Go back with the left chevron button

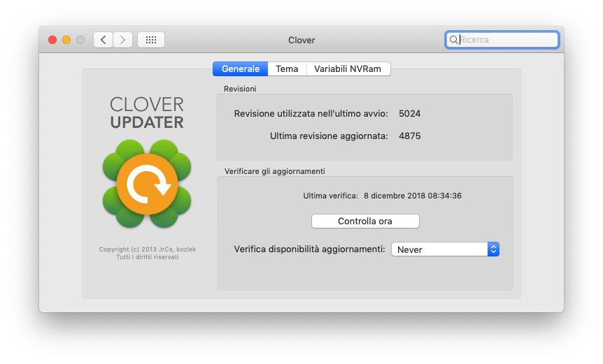pos(103,40)
